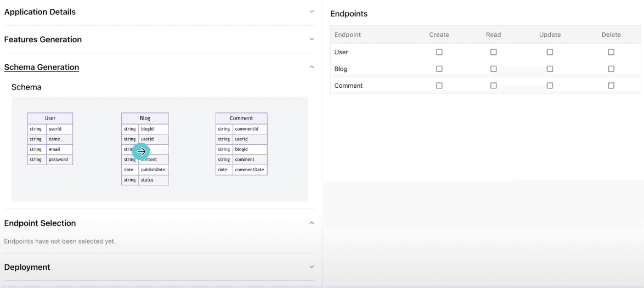Tick the Blog Delete checkbox
The height and width of the screenshot is (288, 644).
(x=611, y=69)
